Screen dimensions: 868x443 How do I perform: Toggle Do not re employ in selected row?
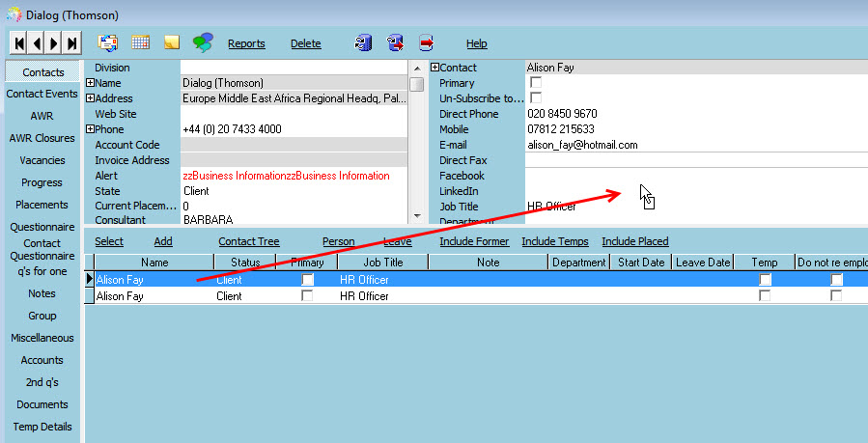click(x=836, y=279)
